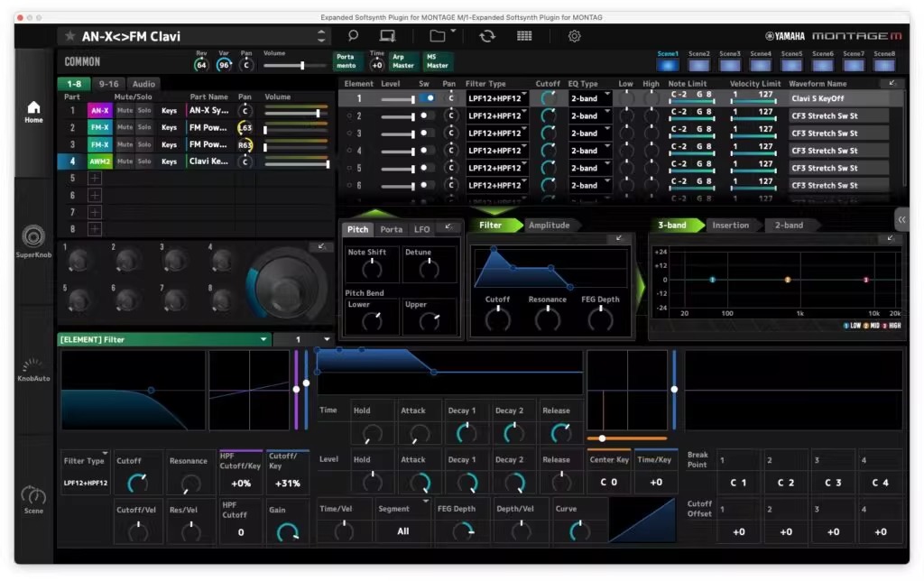Open the settings gear icon

tap(574, 36)
